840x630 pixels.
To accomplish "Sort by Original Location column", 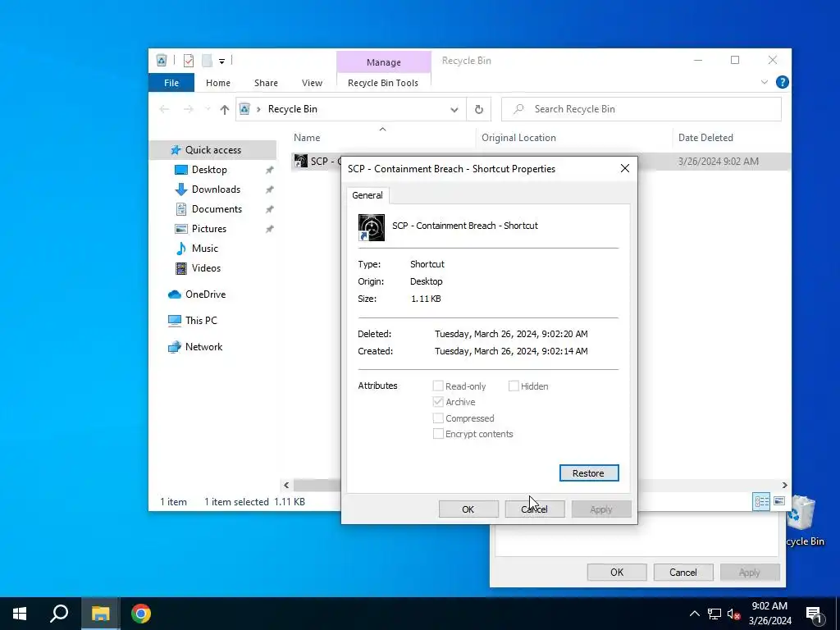I will [x=518, y=138].
